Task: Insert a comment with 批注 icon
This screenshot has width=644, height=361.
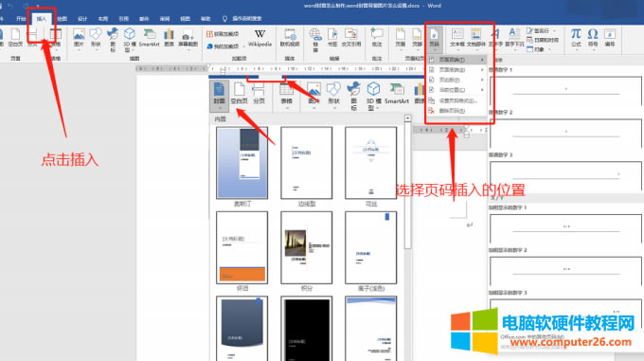Action: coord(377,37)
